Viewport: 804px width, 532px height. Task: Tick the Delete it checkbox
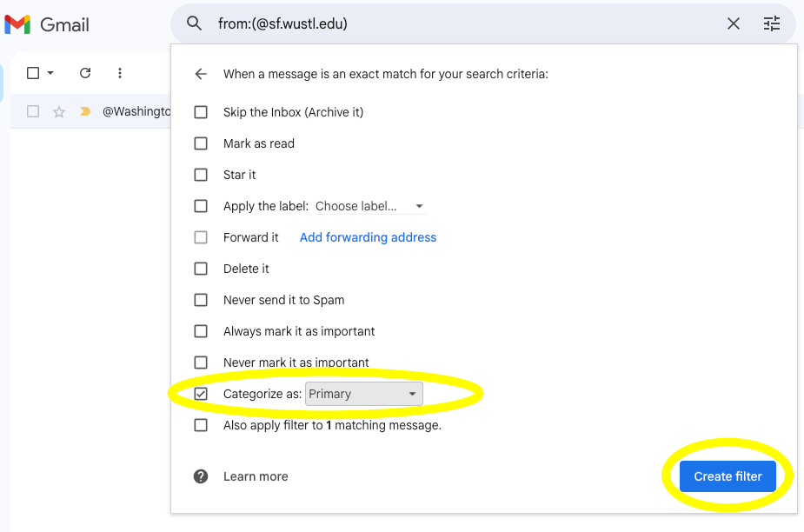coord(201,269)
